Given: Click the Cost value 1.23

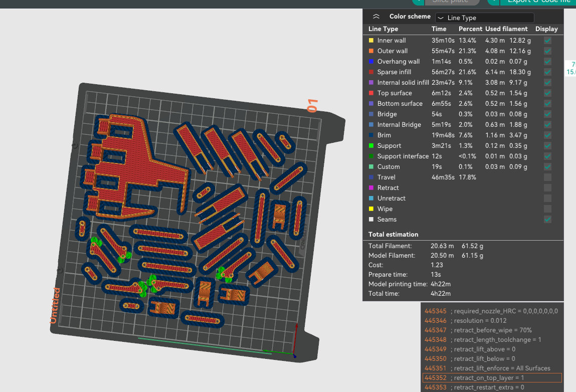Looking at the screenshot, I should [x=437, y=265].
